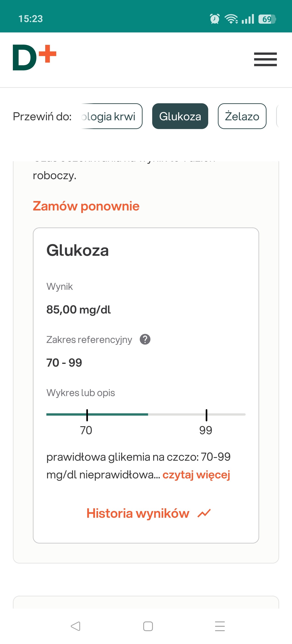Tap the 85,00 mg/dl result value
The image size is (292, 644).
[x=79, y=310]
